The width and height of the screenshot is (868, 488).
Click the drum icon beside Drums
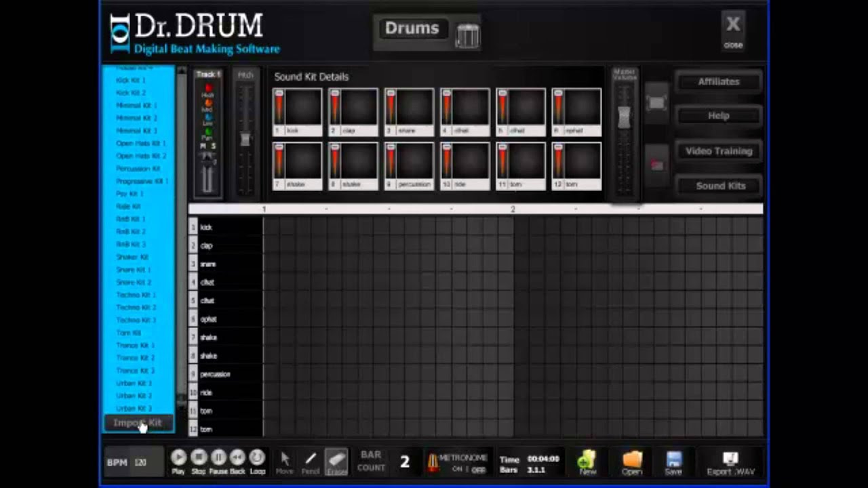tap(468, 35)
